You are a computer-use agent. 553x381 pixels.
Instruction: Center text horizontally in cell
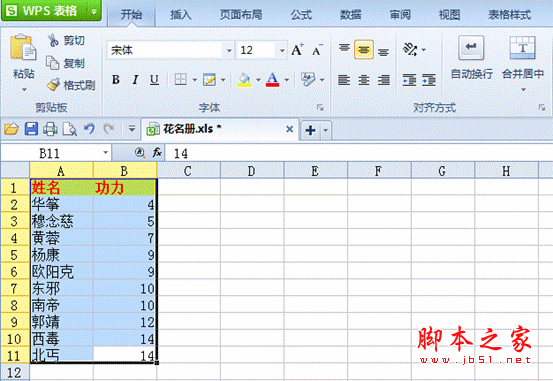364,80
